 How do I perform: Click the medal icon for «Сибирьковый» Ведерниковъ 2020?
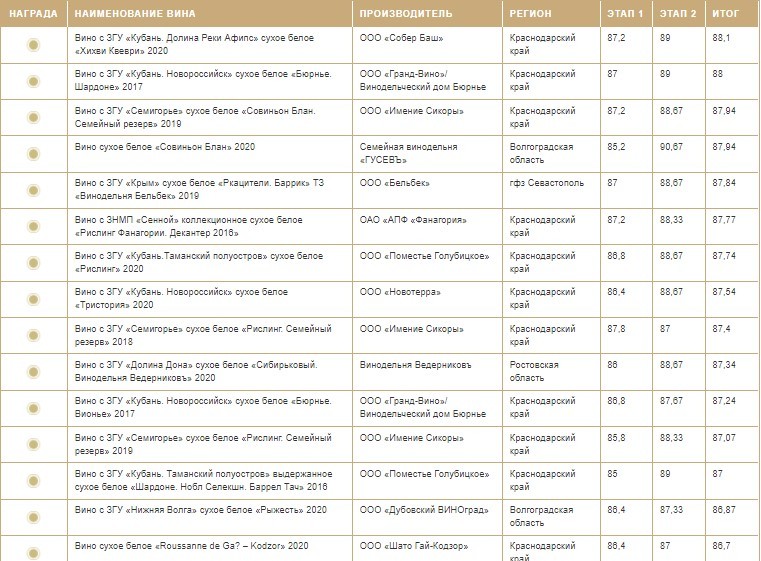click(x=33, y=372)
